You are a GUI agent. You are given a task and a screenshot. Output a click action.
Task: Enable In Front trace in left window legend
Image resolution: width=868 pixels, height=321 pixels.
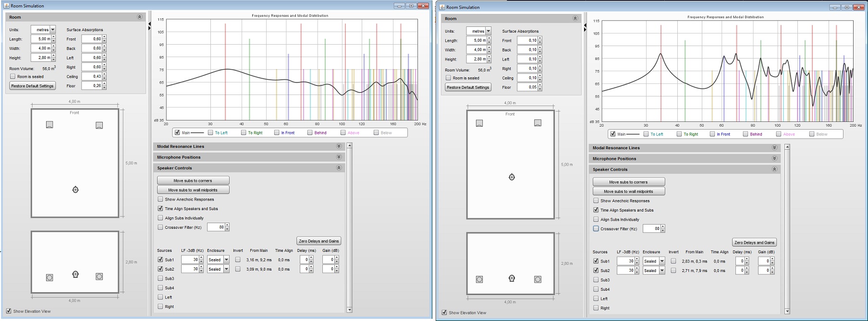click(x=277, y=132)
